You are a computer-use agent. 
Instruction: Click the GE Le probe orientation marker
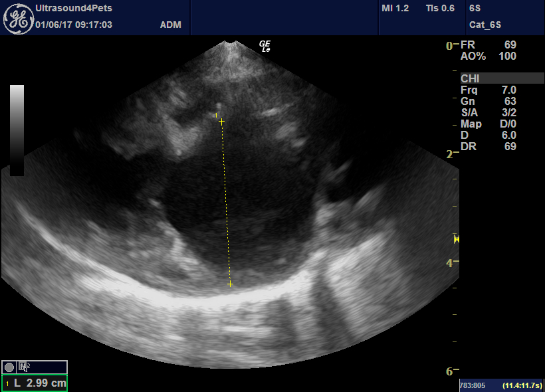click(x=263, y=47)
